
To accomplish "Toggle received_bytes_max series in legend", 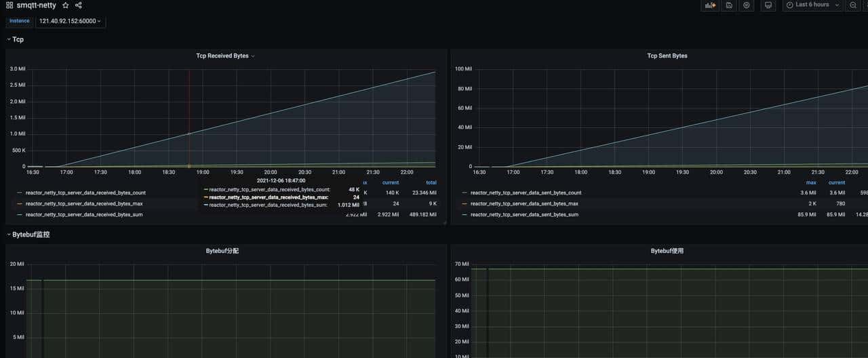I will [x=83, y=203].
